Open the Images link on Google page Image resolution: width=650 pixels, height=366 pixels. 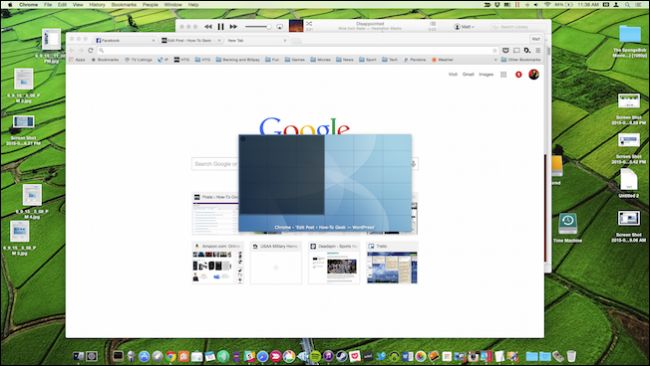(486, 75)
